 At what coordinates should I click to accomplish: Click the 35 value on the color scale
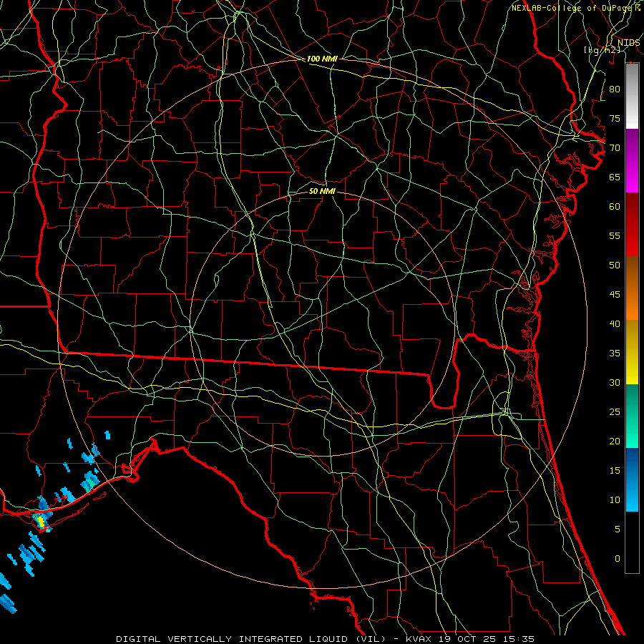click(x=615, y=353)
